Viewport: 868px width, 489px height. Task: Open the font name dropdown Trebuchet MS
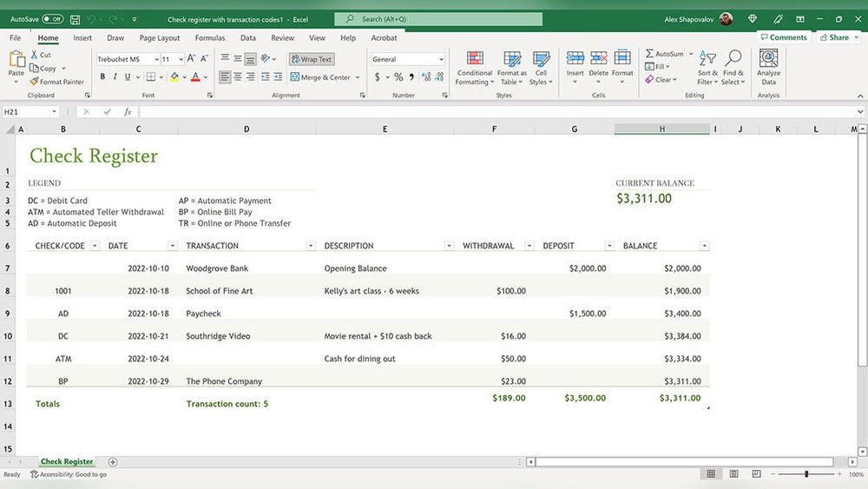156,60
